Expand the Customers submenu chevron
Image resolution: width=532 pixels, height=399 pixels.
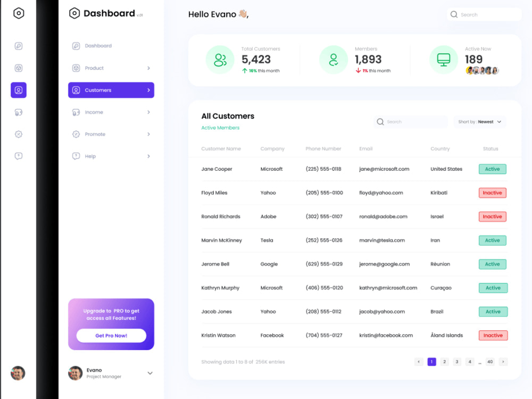pos(148,90)
